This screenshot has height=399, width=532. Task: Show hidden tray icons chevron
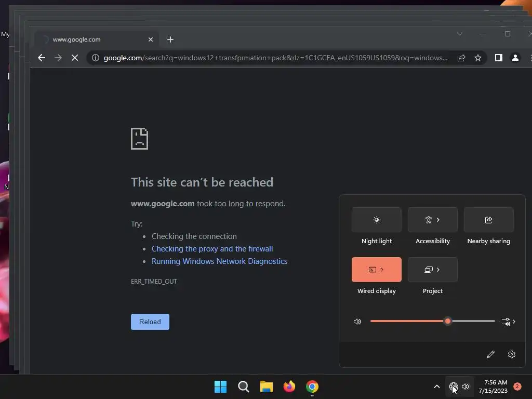(x=436, y=387)
